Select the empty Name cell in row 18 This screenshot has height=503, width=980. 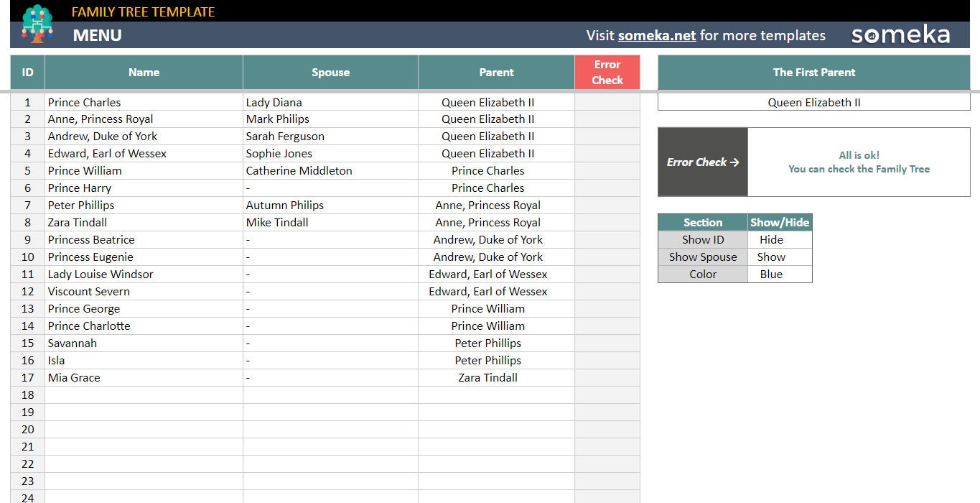pyautogui.click(x=143, y=394)
